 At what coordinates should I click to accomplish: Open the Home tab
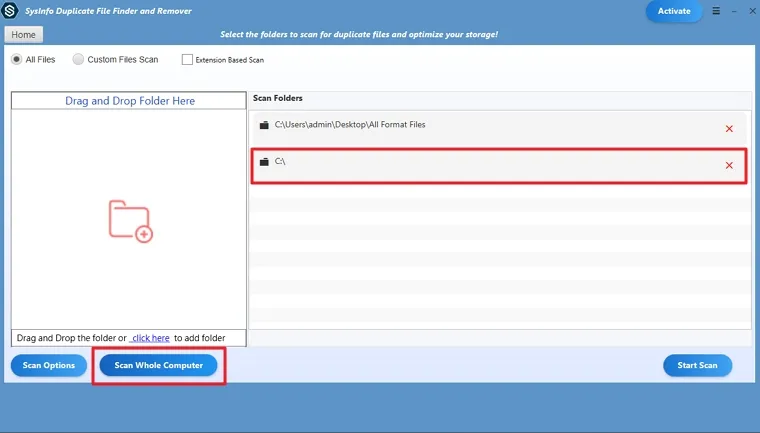tap(24, 34)
